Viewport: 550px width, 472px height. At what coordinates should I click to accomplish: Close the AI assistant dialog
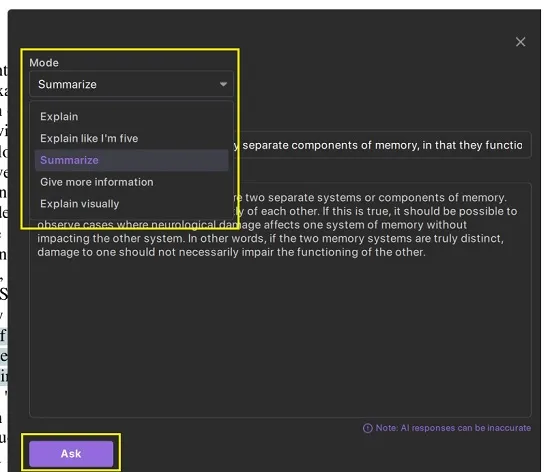click(x=521, y=42)
